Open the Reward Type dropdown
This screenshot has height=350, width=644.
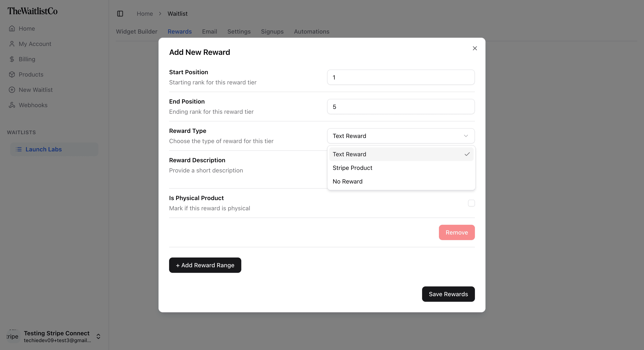(x=401, y=136)
